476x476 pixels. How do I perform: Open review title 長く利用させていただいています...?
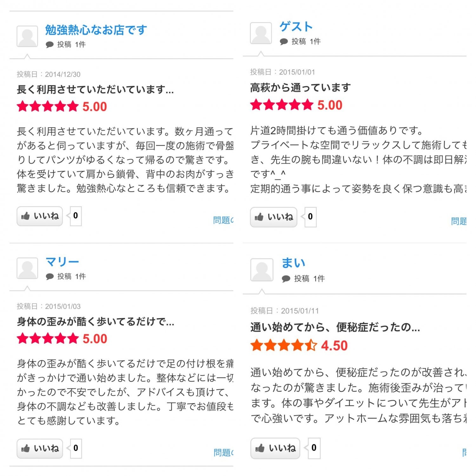coord(95,89)
